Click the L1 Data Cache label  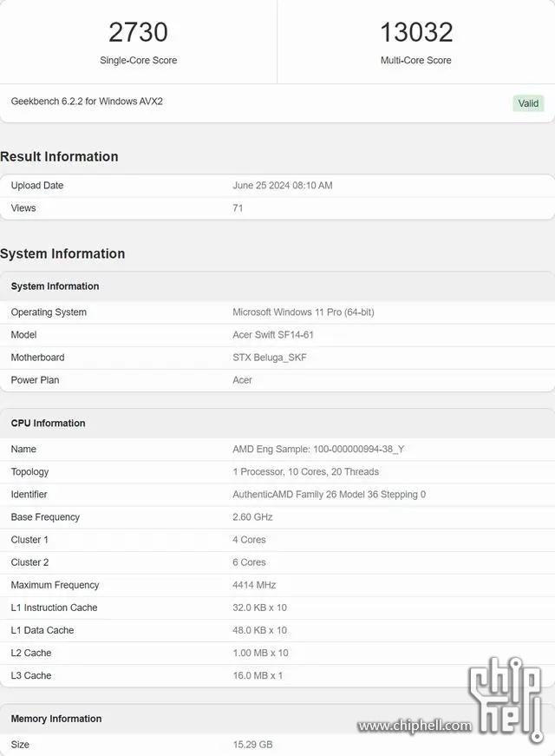tap(42, 631)
